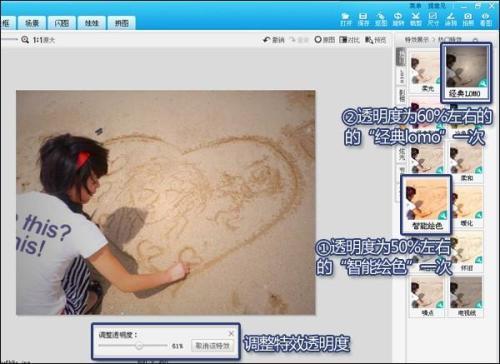Switch to the Collage (拼图) tab
This screenshot has width=500, height=364.
(x=121, y=23)
